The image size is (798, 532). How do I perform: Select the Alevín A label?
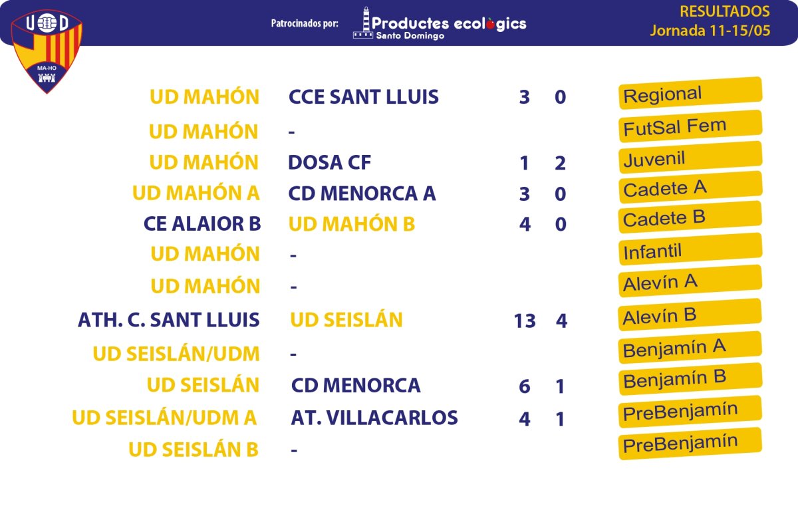pyautogui.click(x=690, y=281)
